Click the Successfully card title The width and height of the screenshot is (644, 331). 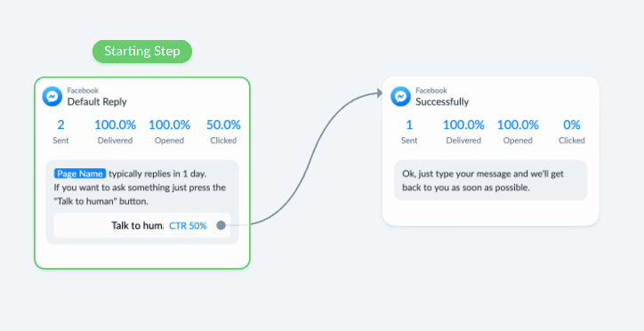[442, 101]
